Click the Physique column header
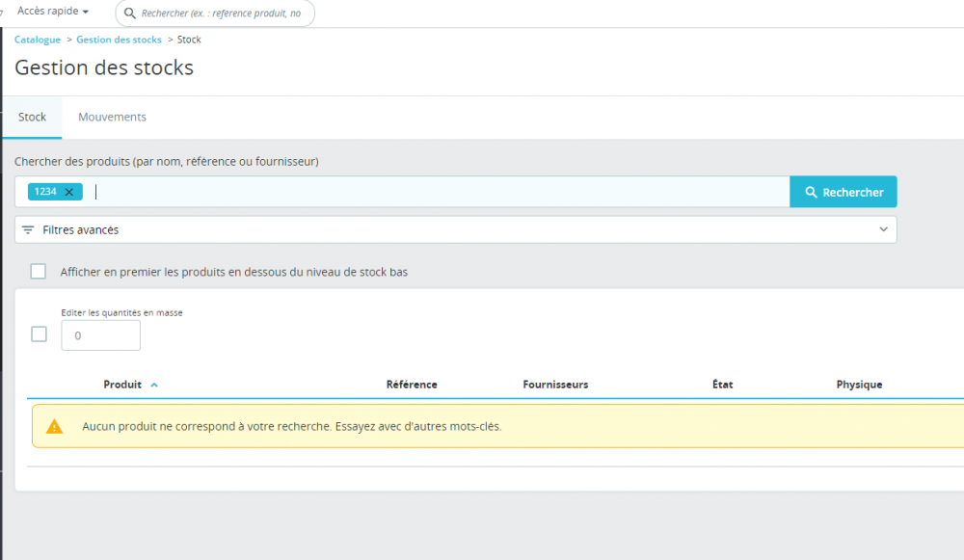This screenshot has width=964, height=560. (x=860, y=385)
